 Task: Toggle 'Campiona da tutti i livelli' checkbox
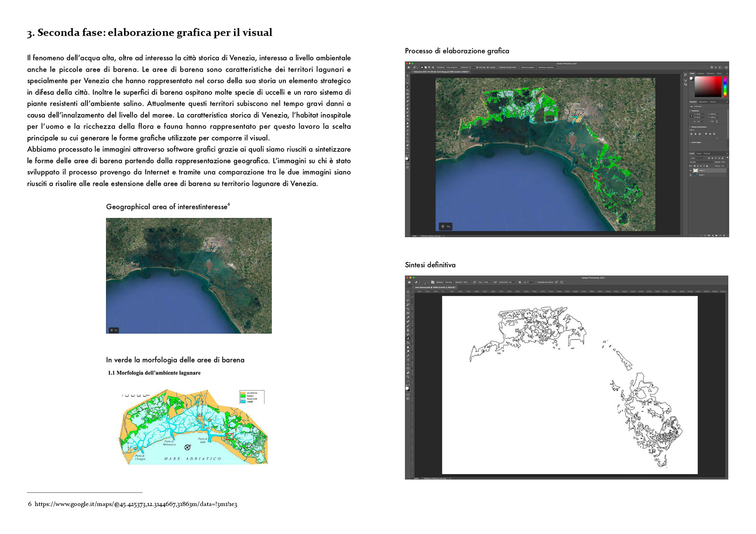[498, 67]
